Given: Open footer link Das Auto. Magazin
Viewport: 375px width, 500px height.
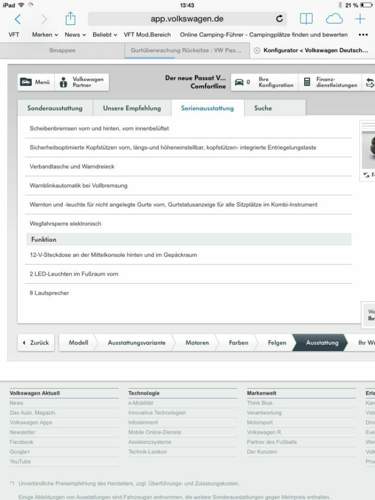Looking at the screenshot, I should point(32,413).
